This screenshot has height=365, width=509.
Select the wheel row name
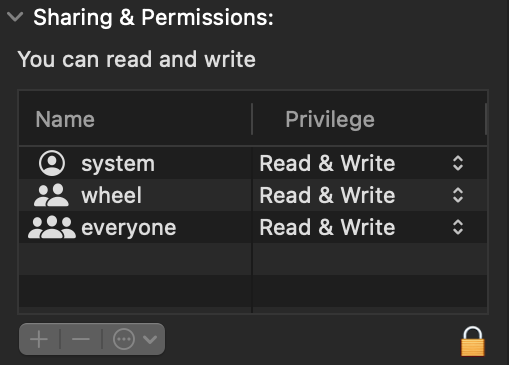click(x=112, y=195)
